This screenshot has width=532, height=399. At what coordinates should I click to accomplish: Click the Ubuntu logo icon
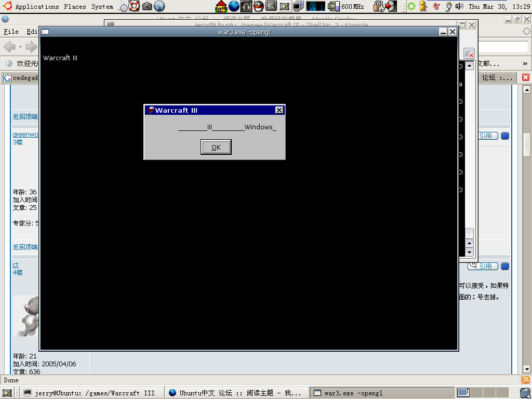coord(7,6)
